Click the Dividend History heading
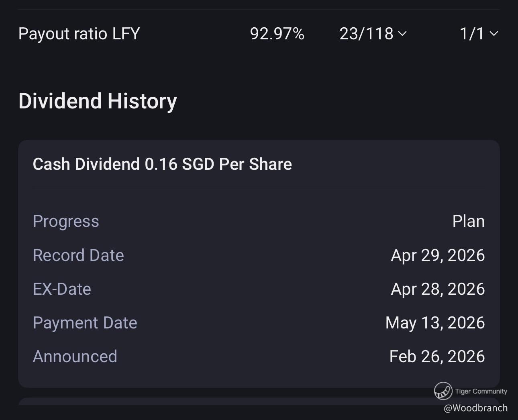The height and width of the screenshot is (420, 518). [x=98, y=101]
